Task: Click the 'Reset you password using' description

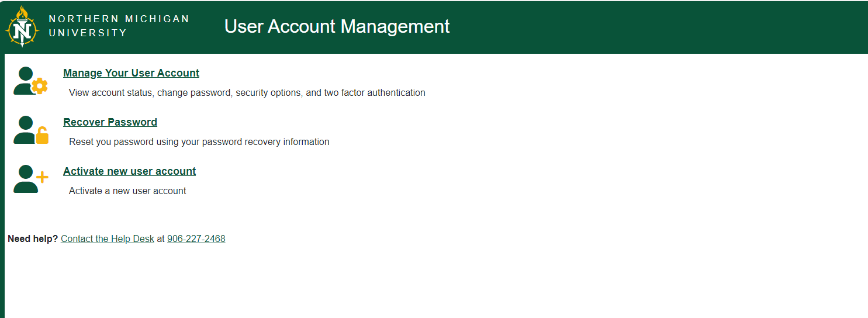Action: point(199,141)
